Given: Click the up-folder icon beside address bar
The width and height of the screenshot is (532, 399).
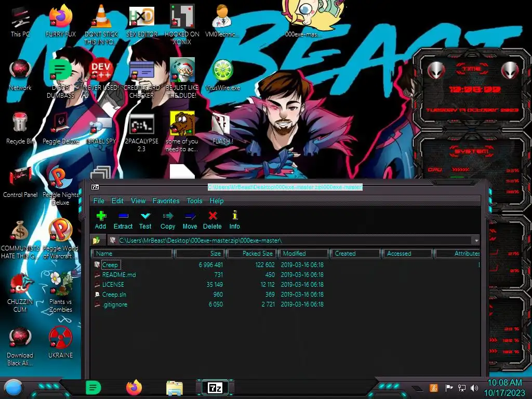Looking at the screenshot, I should tap(96, 240).
